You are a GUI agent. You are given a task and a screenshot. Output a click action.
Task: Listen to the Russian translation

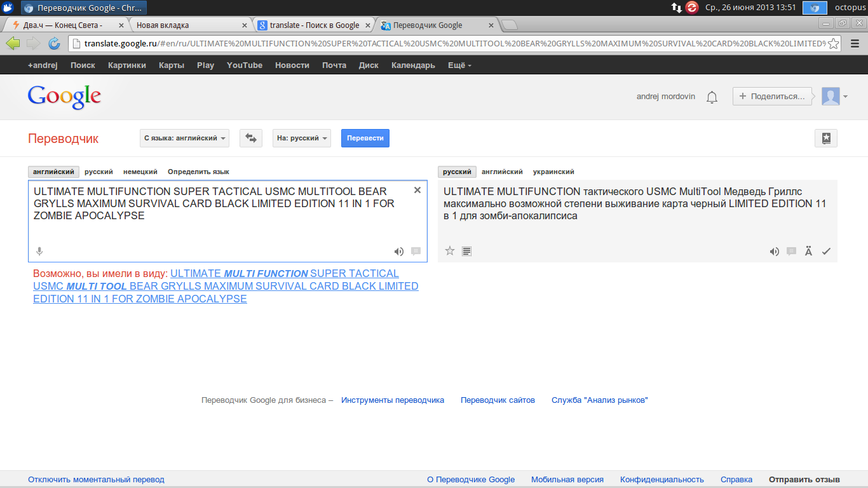(x=774, y=252)
